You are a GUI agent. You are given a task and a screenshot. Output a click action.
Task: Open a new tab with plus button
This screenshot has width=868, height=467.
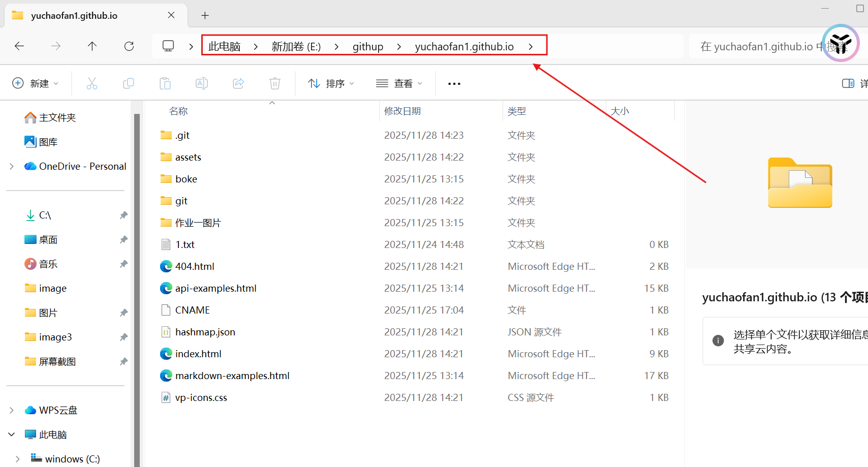click(205, 15)
